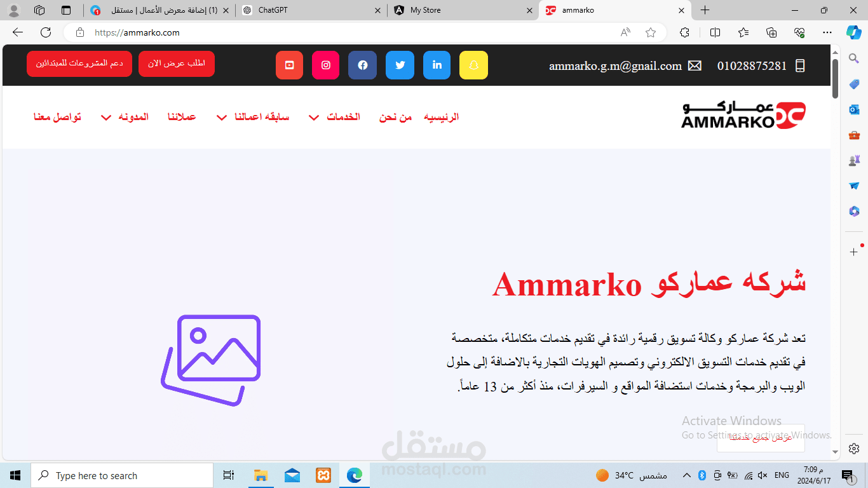The height and width of the screenshot is (488, 868).
Task: Open File Explorer from the taskbar
Action: pos(261,475)
